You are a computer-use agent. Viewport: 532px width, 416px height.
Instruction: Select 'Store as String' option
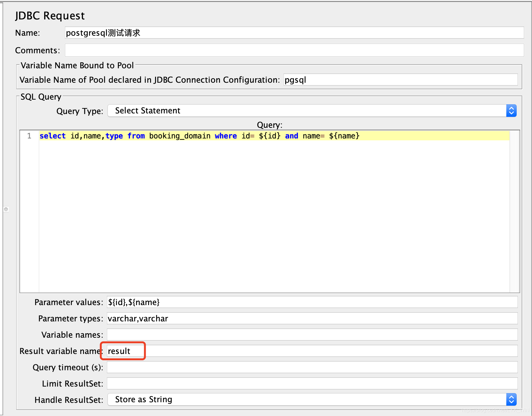tap(143, 399)
